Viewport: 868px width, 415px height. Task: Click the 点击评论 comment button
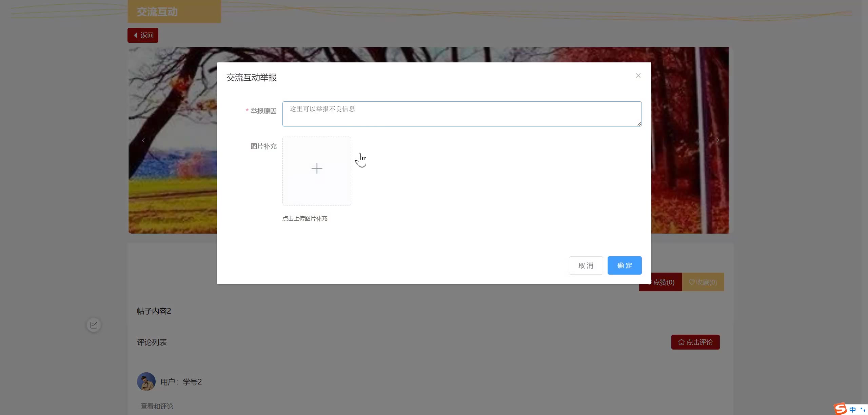tap(695, 342)
